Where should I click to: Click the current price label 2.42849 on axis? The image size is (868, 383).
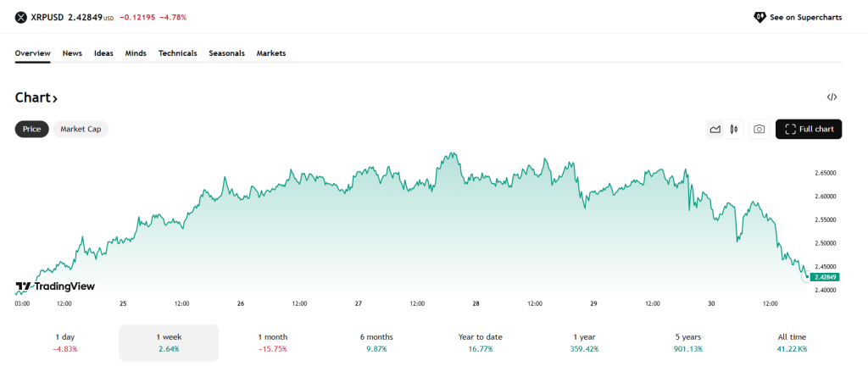824,277
